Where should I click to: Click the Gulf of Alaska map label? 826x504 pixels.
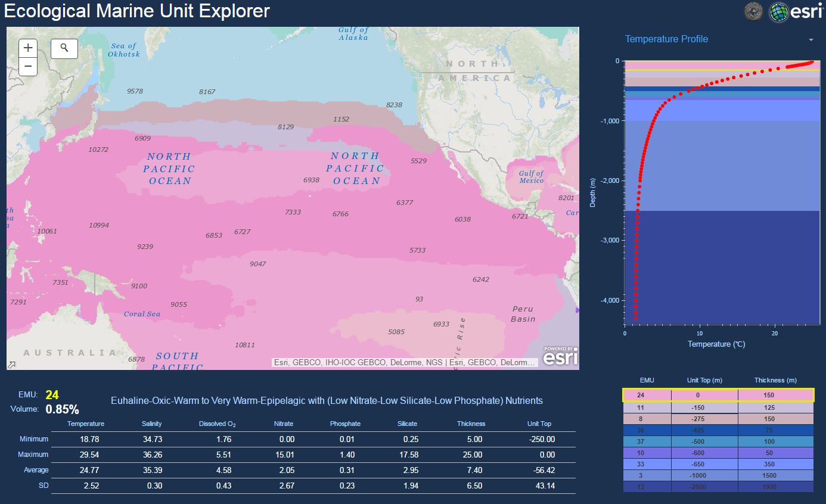tap(353, 34)
